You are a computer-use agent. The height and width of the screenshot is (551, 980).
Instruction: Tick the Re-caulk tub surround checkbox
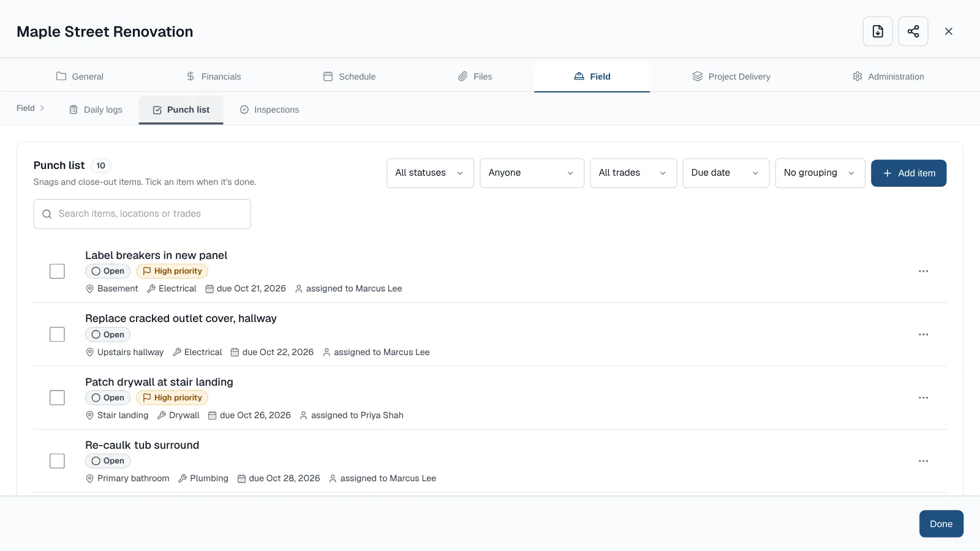(57, 461)
